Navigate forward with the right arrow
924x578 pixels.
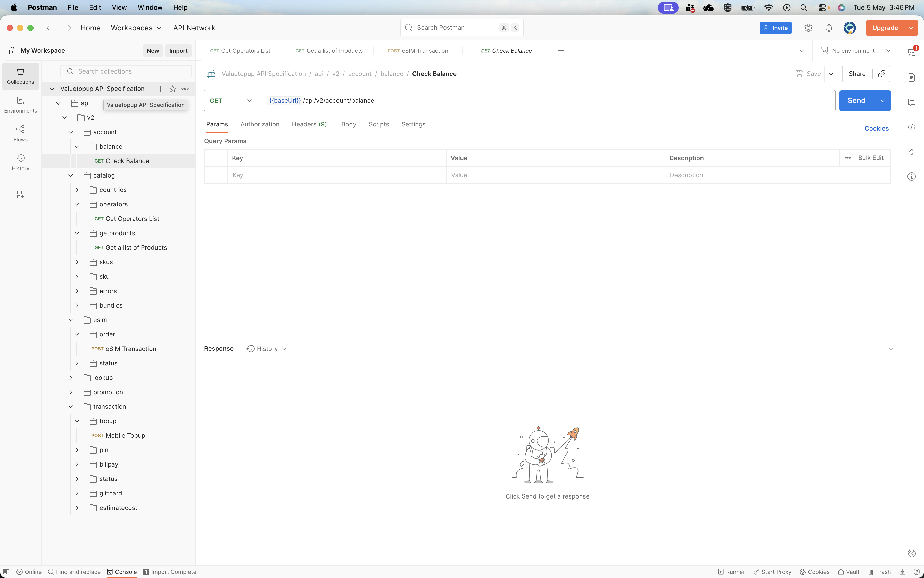click(68, 28)
